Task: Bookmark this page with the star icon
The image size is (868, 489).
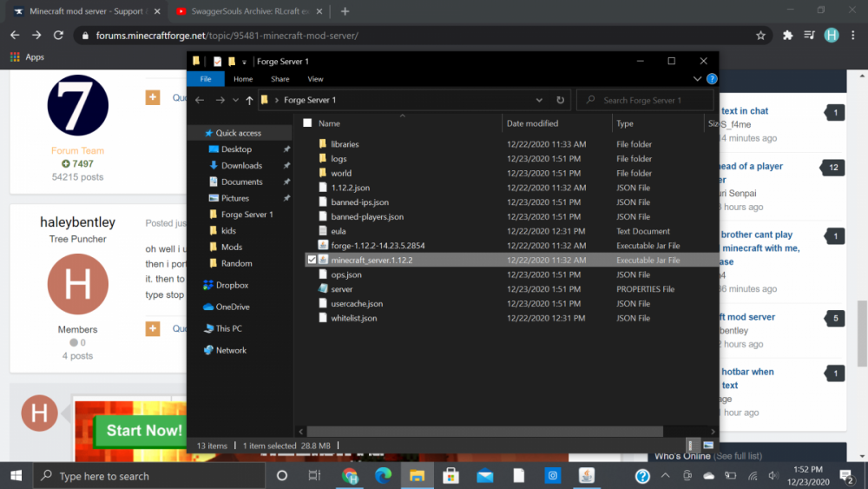Action: (760, 36)
